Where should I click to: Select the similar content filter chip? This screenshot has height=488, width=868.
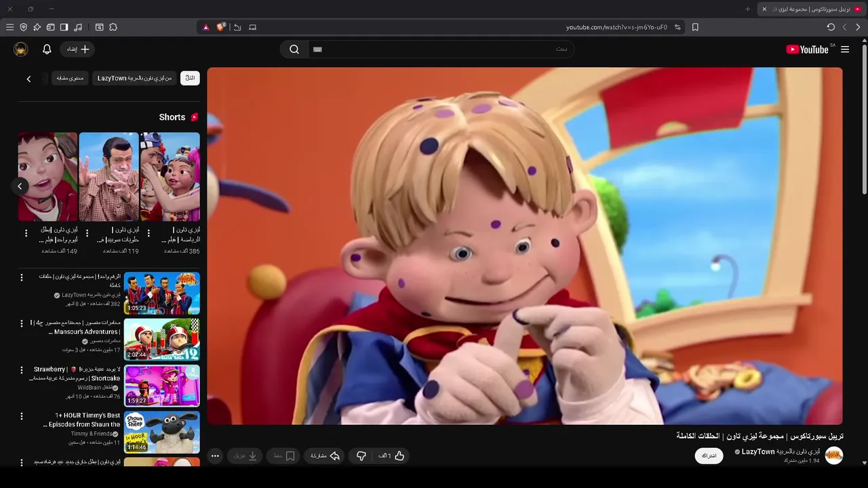(70, 78)
